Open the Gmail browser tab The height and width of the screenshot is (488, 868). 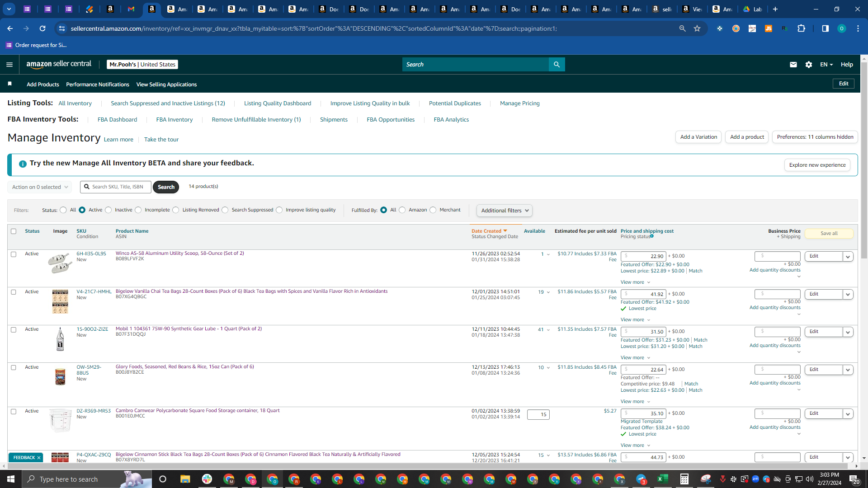pos(131,9)
